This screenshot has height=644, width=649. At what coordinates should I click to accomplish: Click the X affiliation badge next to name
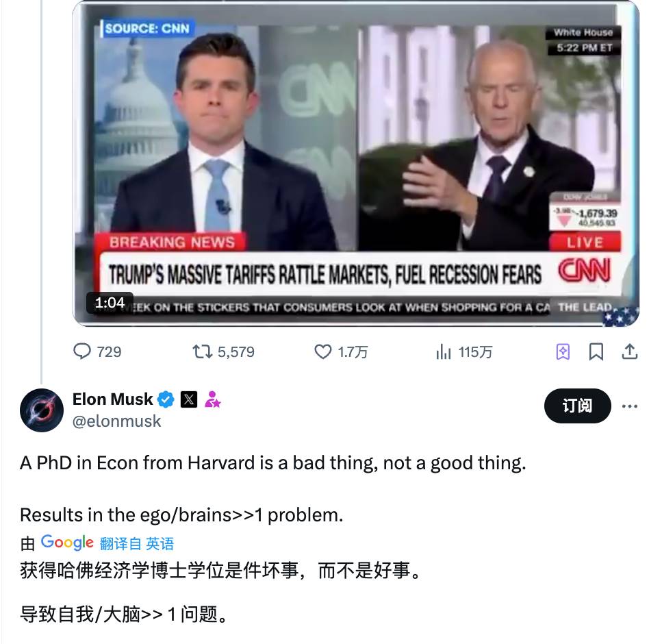pos(189,399)
